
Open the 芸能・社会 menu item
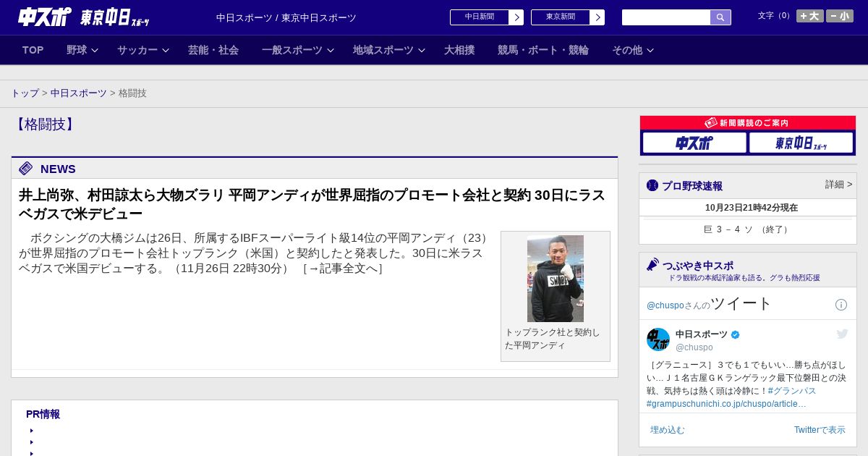click(213, 50)
